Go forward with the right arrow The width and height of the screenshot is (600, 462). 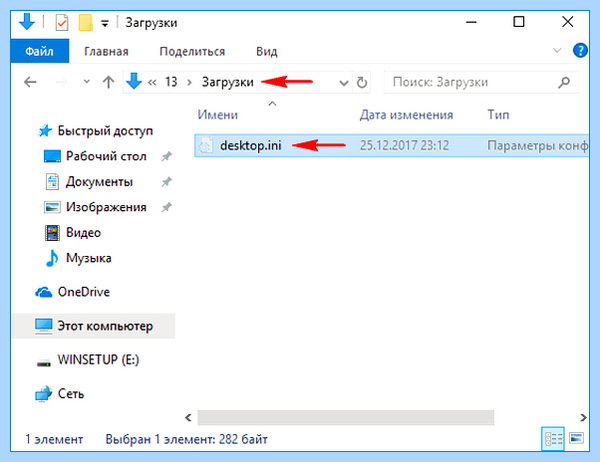(61, 82)
